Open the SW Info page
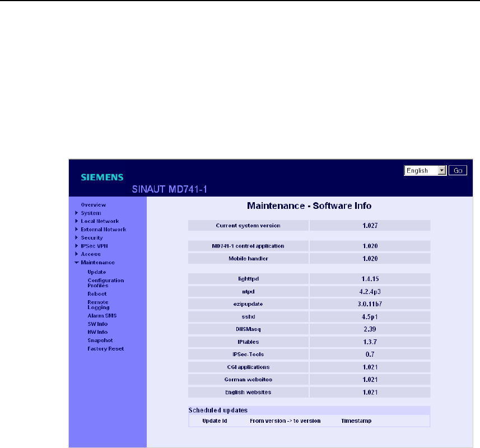Image resolution: width=480 pixels, height=448 pixels. tap(97, 324)
